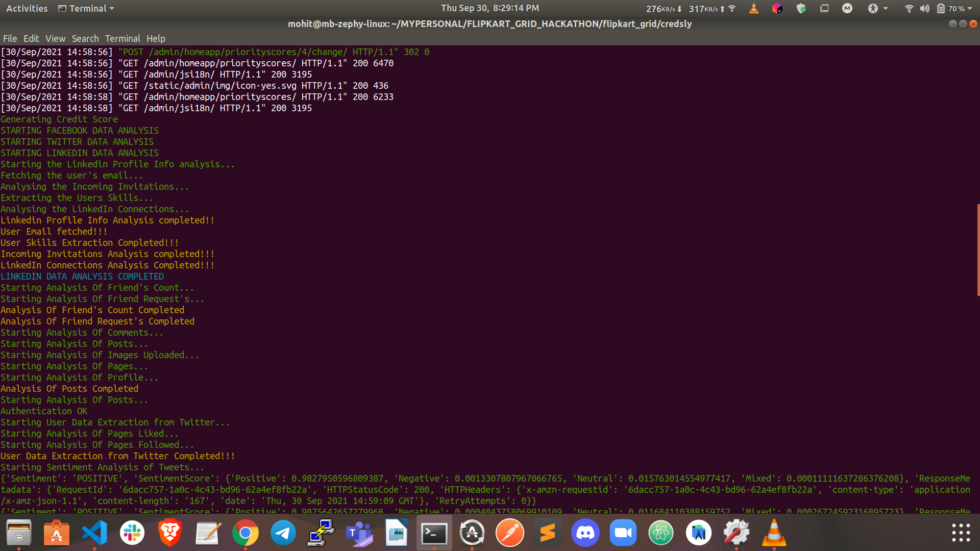Click the memory chip indicator tray icon
Viewport: 980px width, 551px height.
pos(824,8)
